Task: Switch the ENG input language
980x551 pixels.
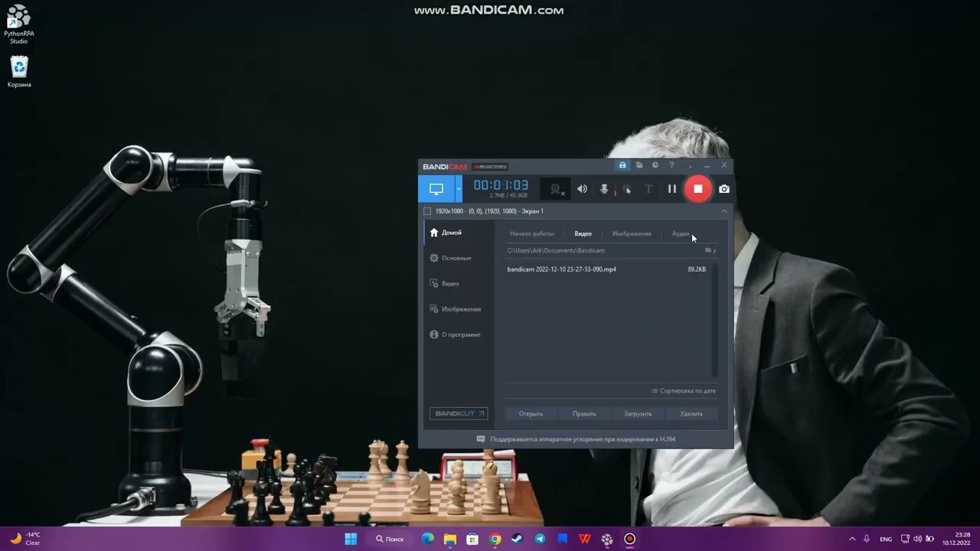Action: coord(886,539)
